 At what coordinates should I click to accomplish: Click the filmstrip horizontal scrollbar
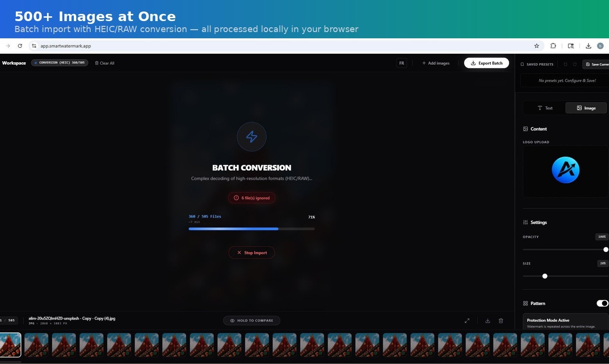coord(11,362)
